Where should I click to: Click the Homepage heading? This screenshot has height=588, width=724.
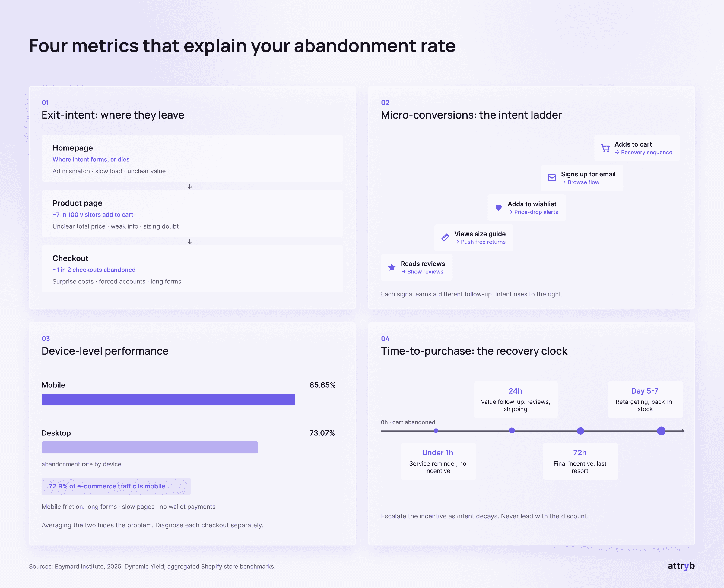pos(72,148)
